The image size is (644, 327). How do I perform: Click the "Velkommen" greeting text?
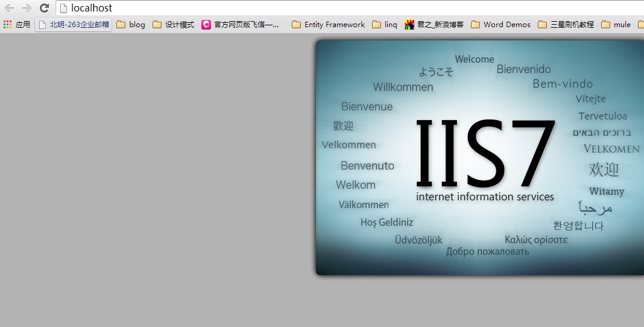pos(349,145)
